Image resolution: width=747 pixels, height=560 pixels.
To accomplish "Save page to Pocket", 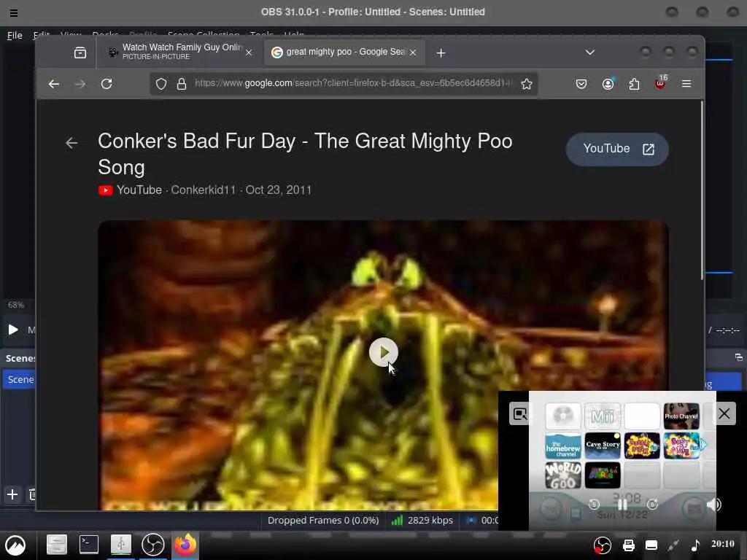I will pos(581,84).
